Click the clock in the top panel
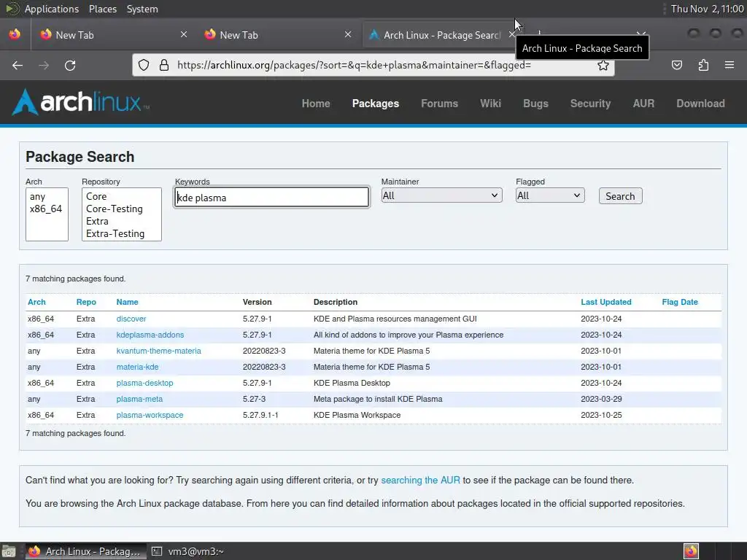 coord(707,9)
